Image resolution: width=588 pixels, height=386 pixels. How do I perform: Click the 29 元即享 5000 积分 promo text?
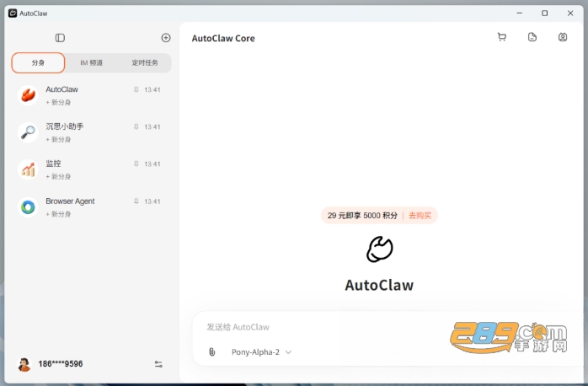click(x=362, y=216)
